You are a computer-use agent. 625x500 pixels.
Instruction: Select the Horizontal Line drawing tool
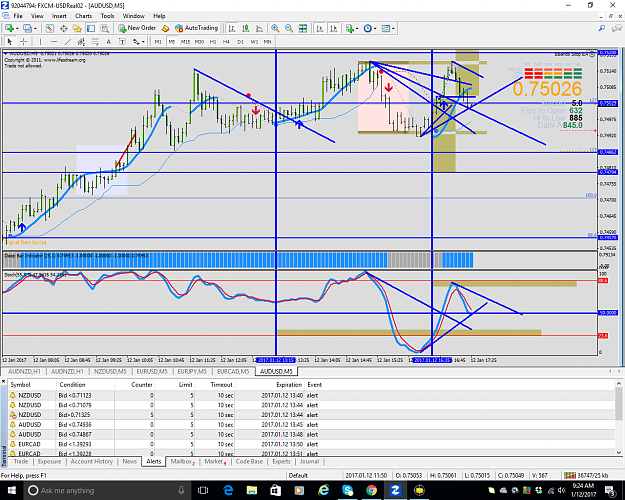tap(54, 41)
